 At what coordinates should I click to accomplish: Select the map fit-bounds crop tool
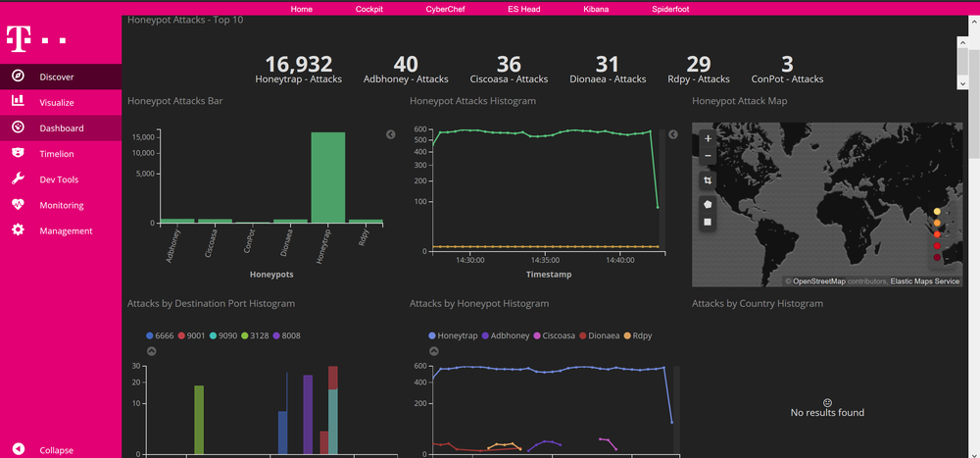click(x=708, y=180)
